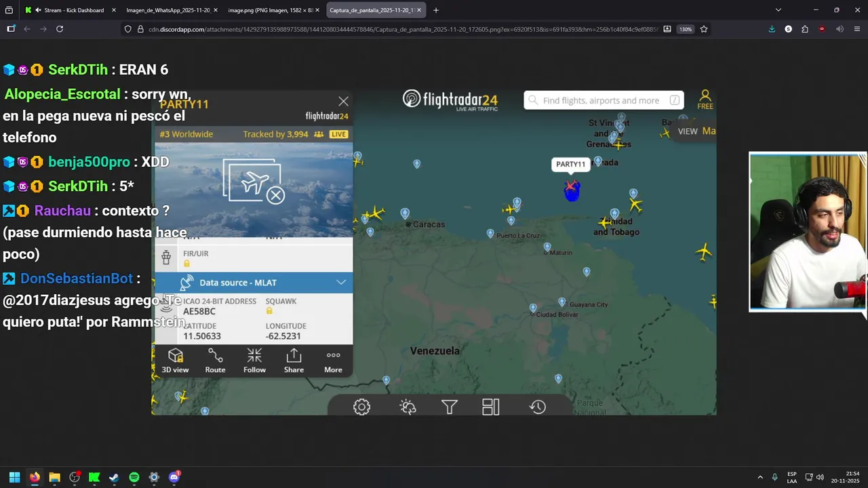Screen dimensions: 868x488
Task: Click the Tracked by 3,994 text
Action: (x=275, y=134)
